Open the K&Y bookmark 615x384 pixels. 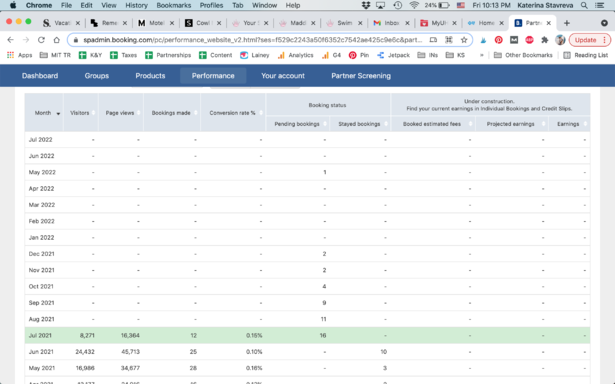pos(90,55)
